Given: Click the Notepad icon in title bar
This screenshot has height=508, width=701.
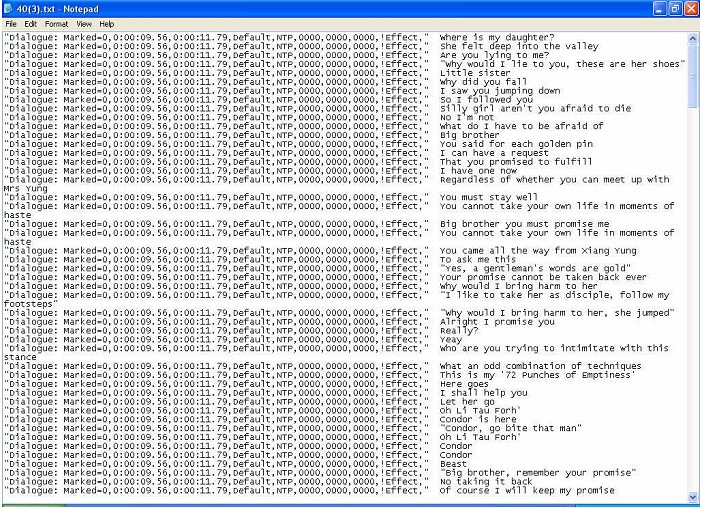Looking at the screenshot, I should (8, 8).
